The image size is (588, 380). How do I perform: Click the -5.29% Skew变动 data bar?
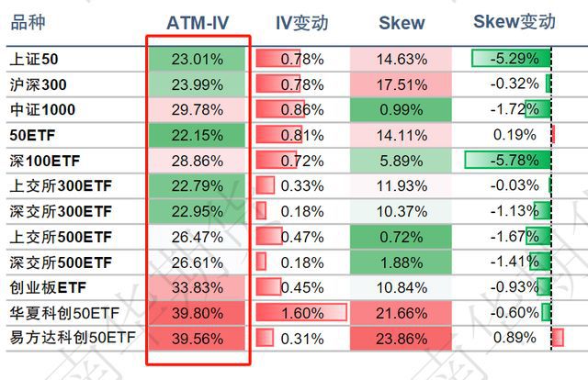pyautogui.click(x=511, y=60)
